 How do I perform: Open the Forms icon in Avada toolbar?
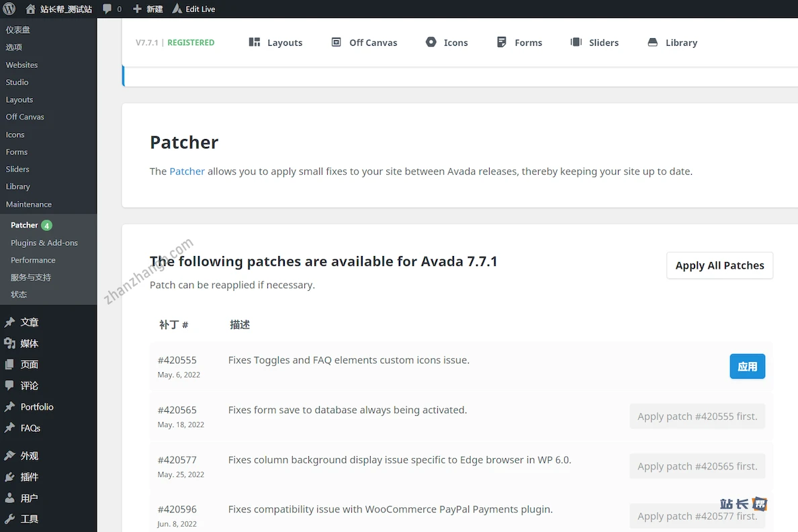pyautogui.click(x=502, y=42)
